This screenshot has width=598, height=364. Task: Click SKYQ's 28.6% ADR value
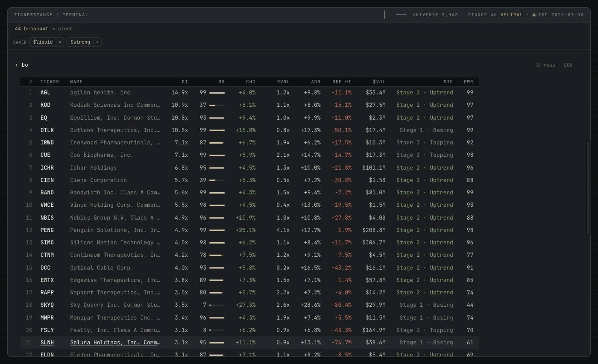coord(311,305)
